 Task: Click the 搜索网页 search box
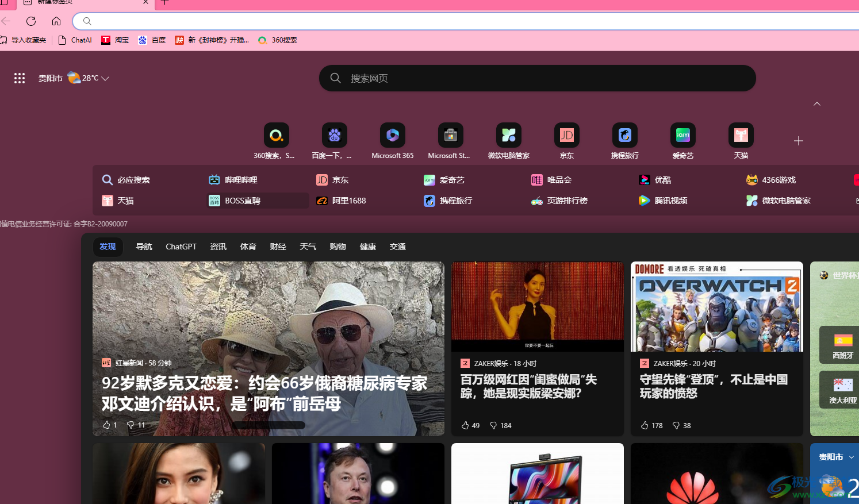click(x=538, y=78)
